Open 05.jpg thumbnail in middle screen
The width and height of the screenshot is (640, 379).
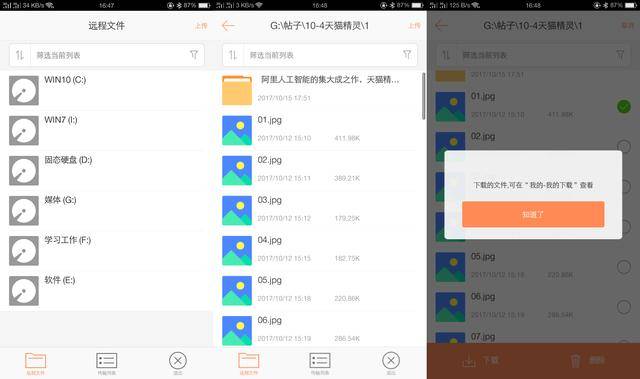(237, 290)
